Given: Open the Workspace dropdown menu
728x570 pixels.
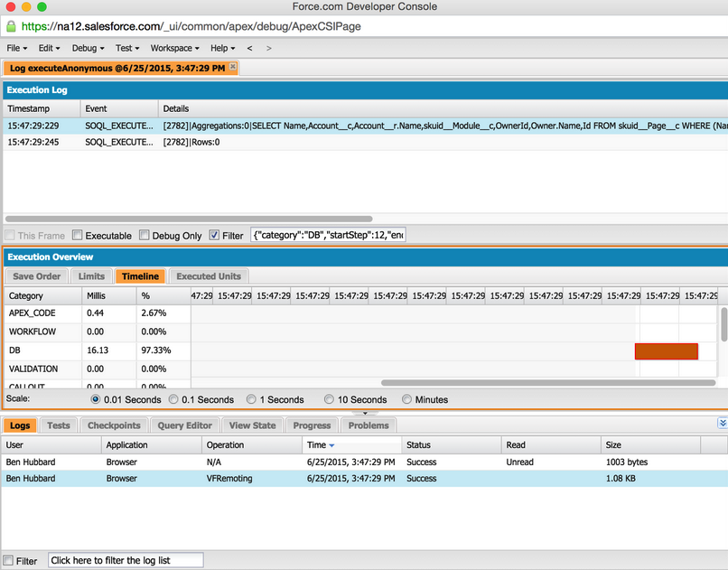Looking at the screenshot, I should 175,48.
